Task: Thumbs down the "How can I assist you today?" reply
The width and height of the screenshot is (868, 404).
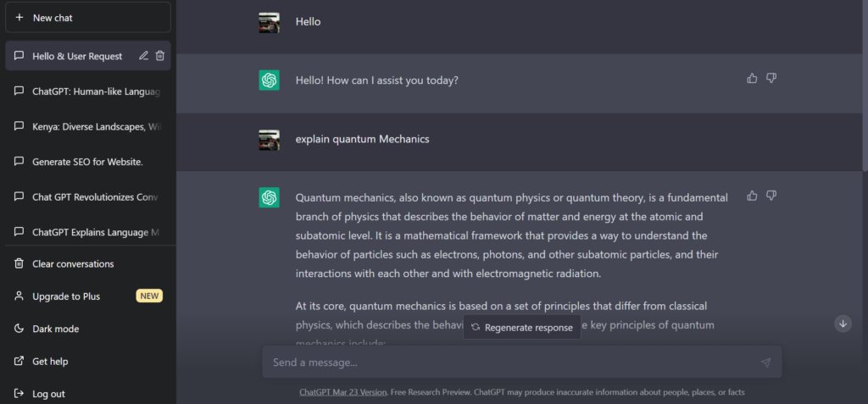Action: [x=771, y=78]
